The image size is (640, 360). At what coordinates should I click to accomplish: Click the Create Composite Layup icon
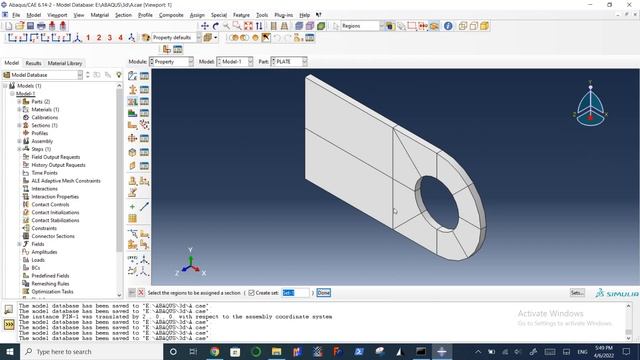click(x=133, y=113)
